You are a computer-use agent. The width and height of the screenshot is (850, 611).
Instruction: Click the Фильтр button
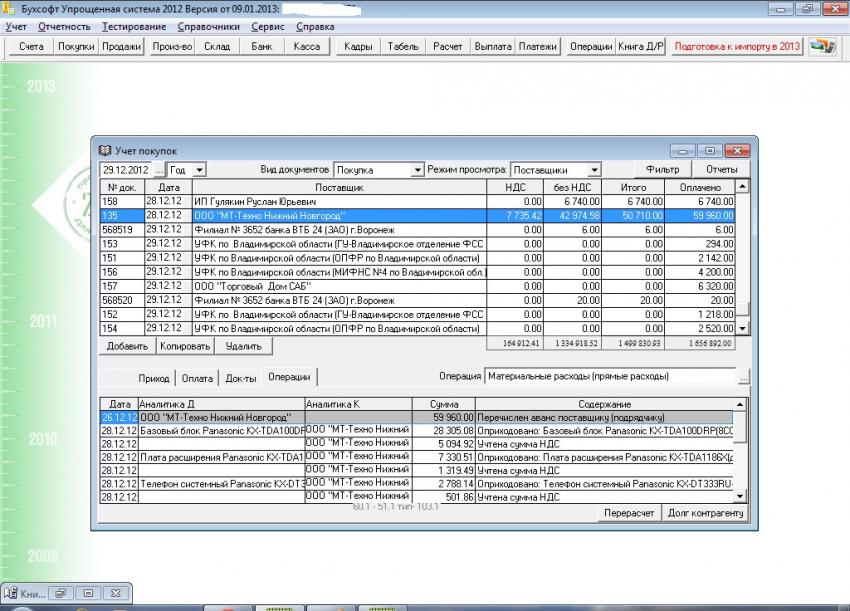coord(662,170)
